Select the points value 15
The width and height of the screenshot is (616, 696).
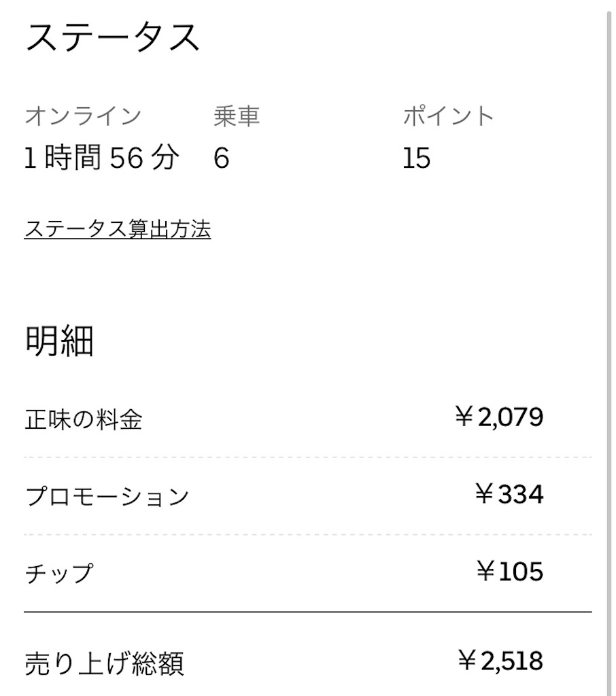[416, 158]
